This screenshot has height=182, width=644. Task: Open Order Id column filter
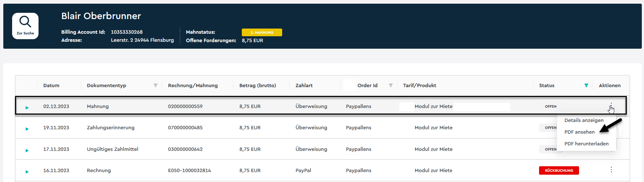[391, 85]
